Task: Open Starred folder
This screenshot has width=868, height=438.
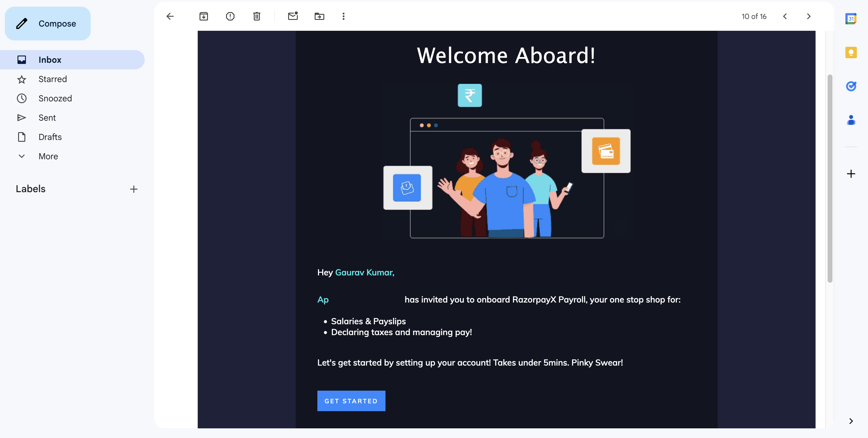Action: 52,79
